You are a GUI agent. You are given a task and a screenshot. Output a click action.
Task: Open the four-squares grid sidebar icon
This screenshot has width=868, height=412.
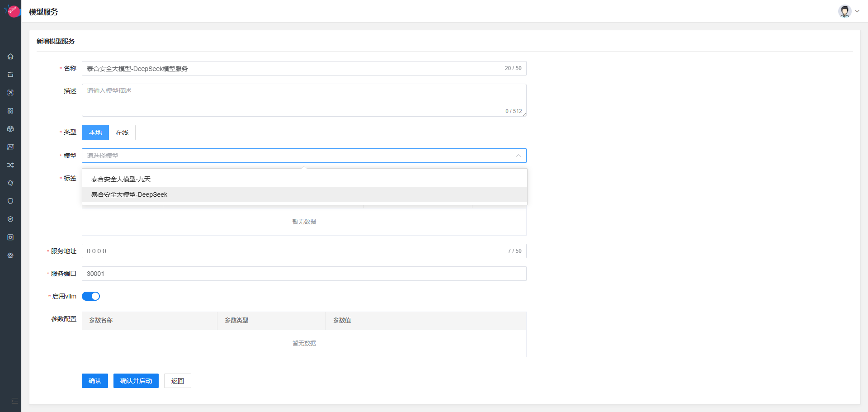[x=10, y=111]
